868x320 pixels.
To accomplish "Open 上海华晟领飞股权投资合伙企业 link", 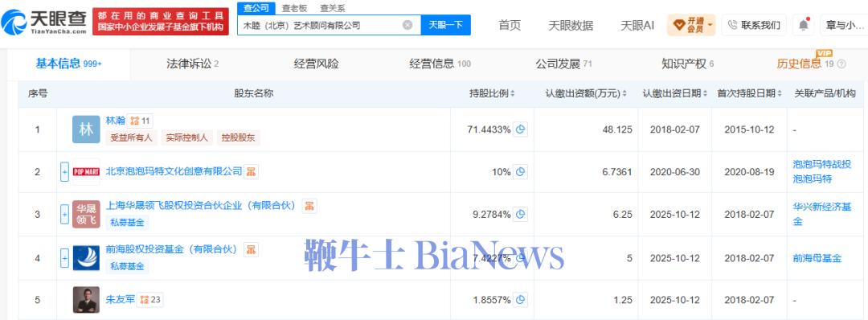I will pyautogui.click(x=202, y=206).
